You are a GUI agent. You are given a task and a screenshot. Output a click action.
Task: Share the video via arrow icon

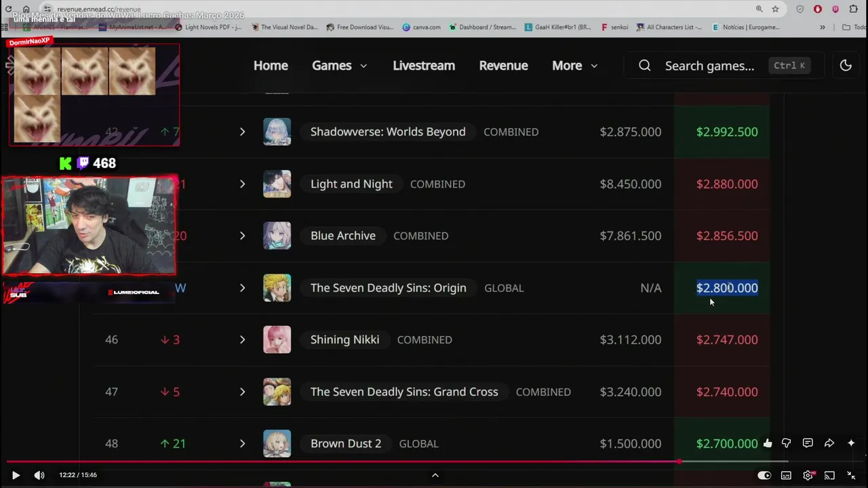(x=829, y=443)
